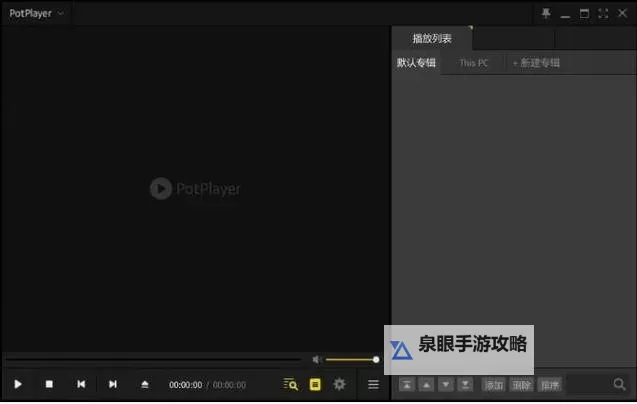The image size is (637, 404).
Task: Click the playback seek bar
Action: 154,359
